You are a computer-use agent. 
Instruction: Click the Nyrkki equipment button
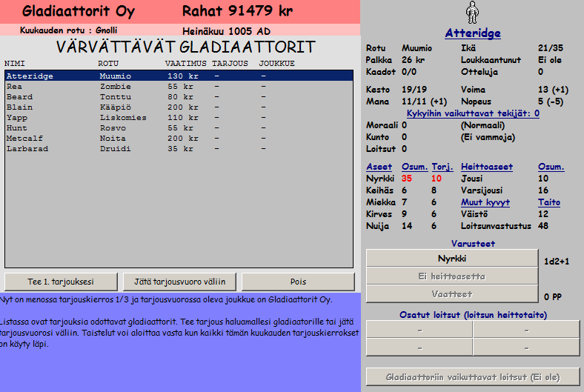tap(451, 259)
